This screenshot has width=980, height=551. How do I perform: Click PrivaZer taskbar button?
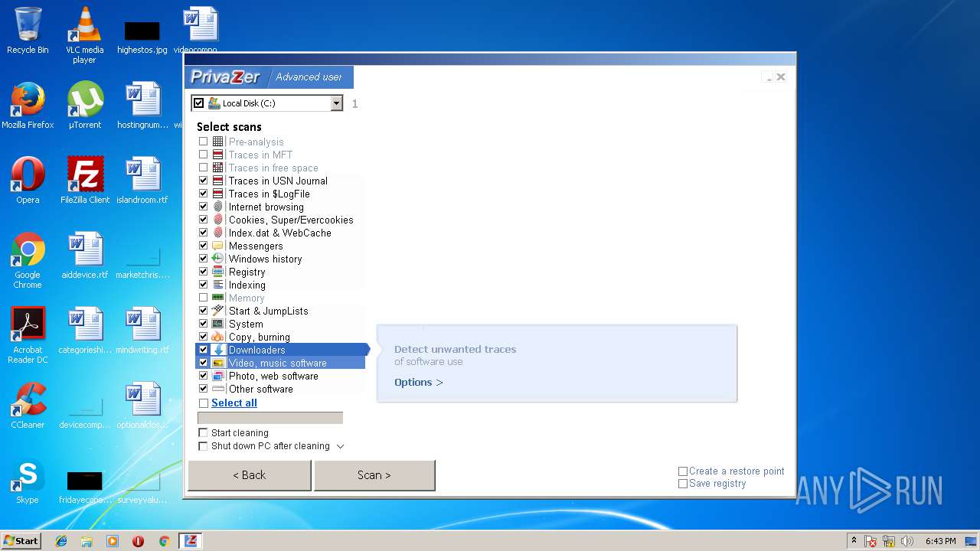(x=191, y=540)
